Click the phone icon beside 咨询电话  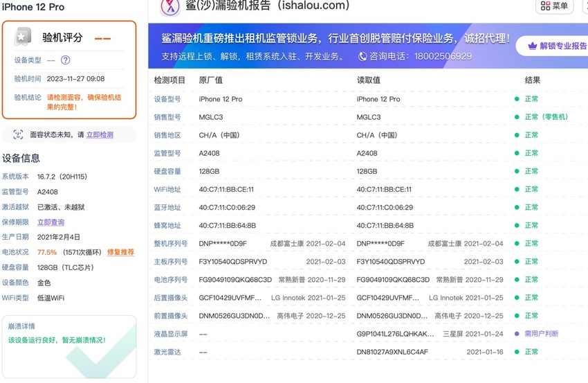pyautogui.click(x=362, y=56)
